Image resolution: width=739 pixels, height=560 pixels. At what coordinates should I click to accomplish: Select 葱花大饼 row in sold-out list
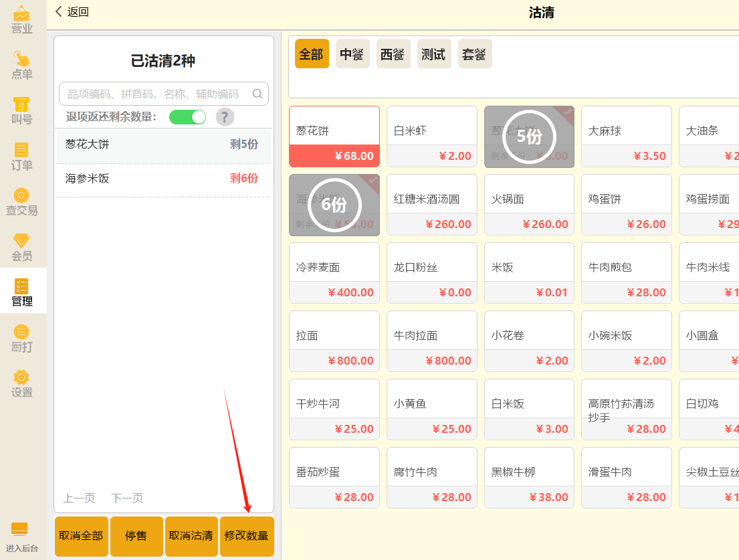(x=163, y=145)
